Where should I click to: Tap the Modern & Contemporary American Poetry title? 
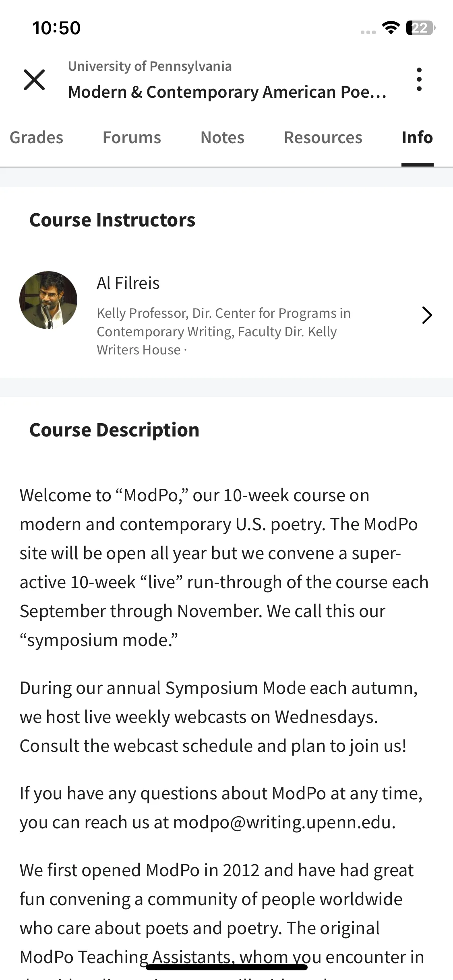228,92
